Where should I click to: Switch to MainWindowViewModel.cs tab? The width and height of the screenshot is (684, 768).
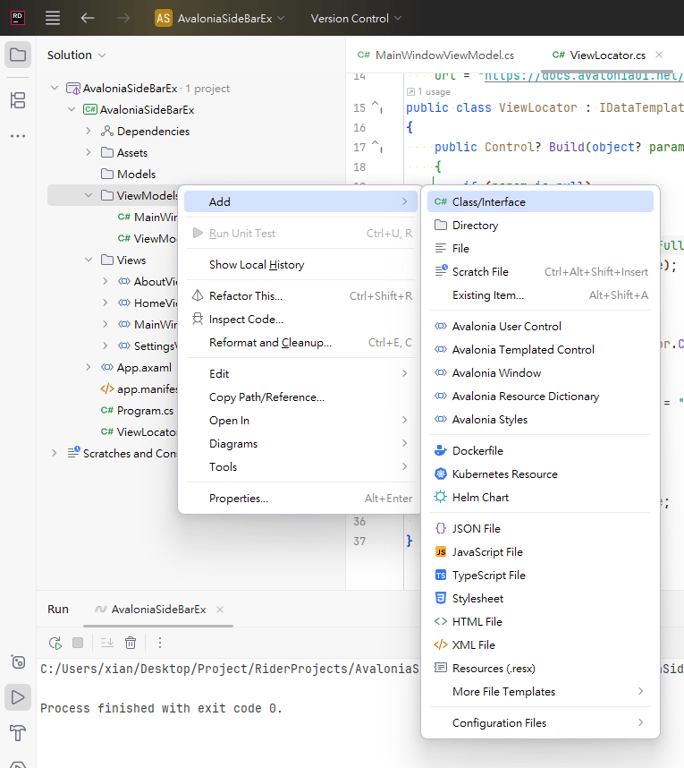[x=436, y=55]
